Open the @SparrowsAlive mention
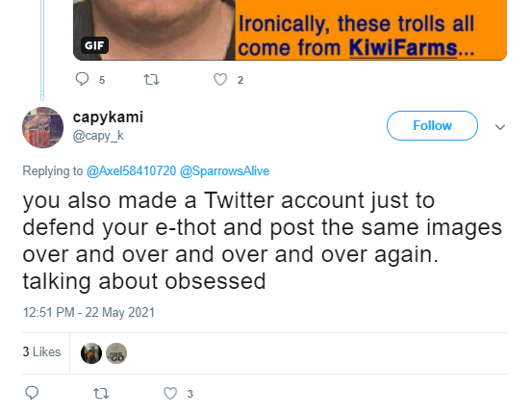This screenshot has width=532, height=416. point(224,170)
